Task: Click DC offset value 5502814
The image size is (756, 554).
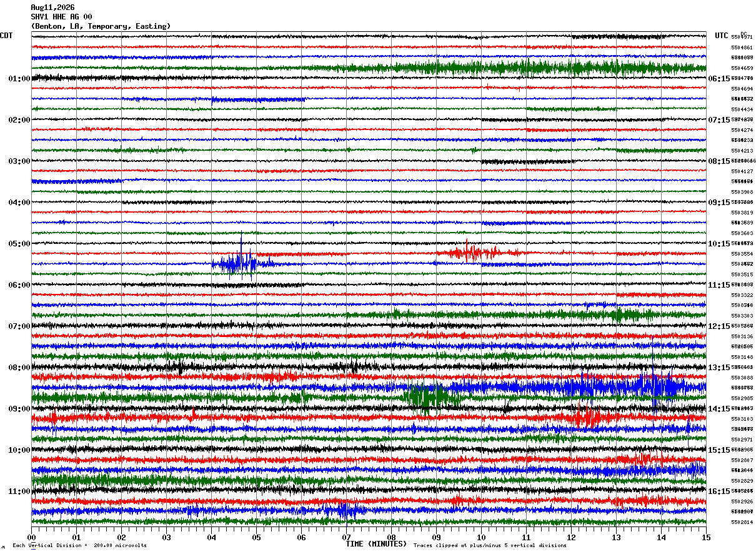Action: coord(742,522)
